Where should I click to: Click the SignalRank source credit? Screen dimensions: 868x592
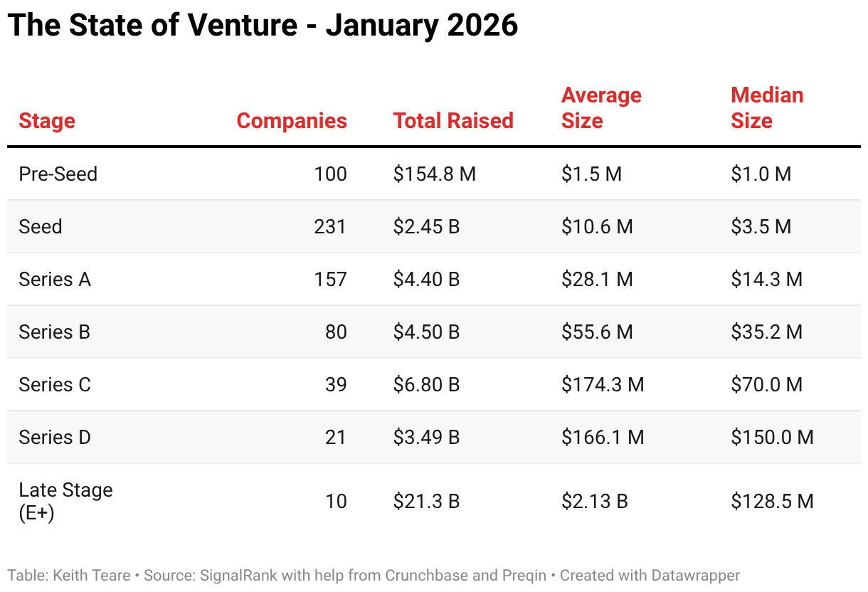(x=228, y=575)
